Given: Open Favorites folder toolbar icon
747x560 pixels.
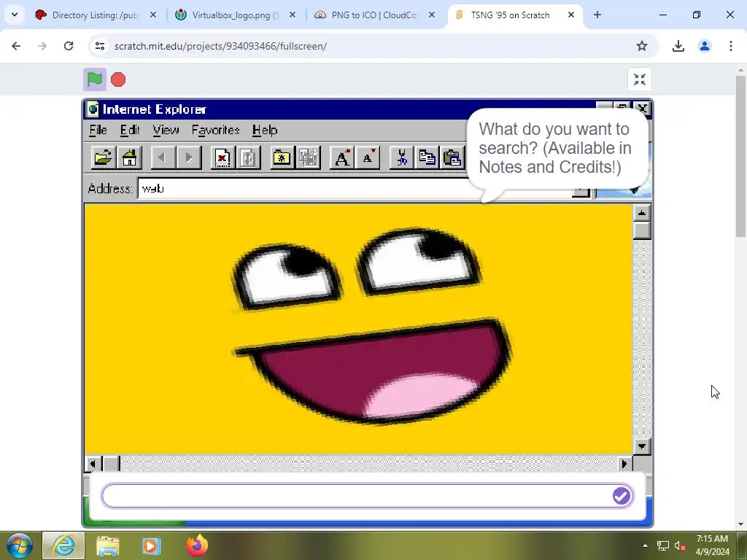Looking at the screenshot, I should pos(282,157).
